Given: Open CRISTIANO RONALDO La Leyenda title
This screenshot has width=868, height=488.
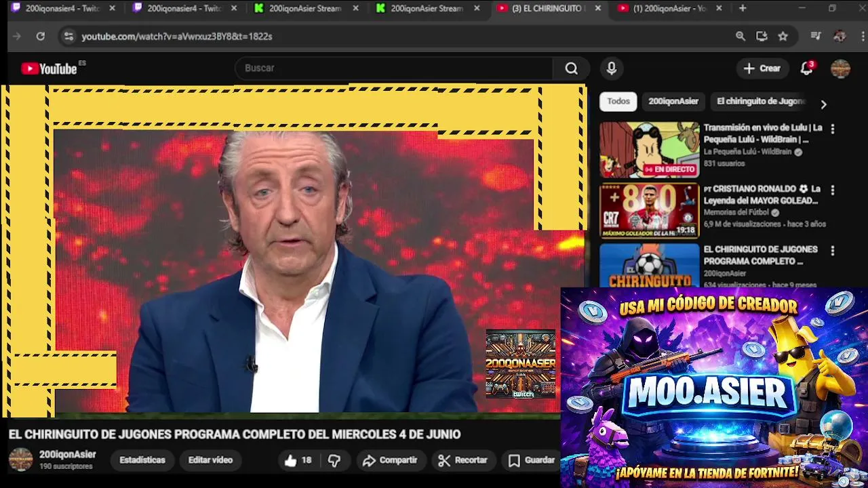Looking at the screenshot, I should [762, 195].
